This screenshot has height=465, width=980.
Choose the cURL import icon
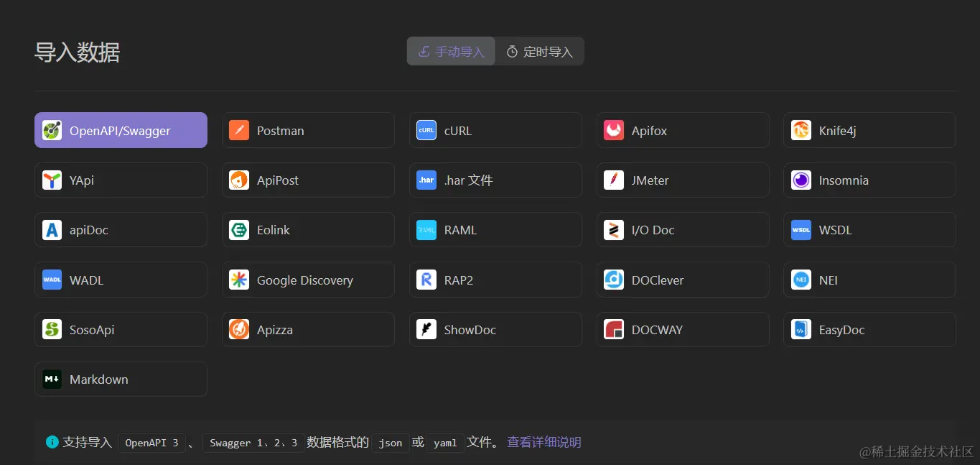[x=426, y=130]
